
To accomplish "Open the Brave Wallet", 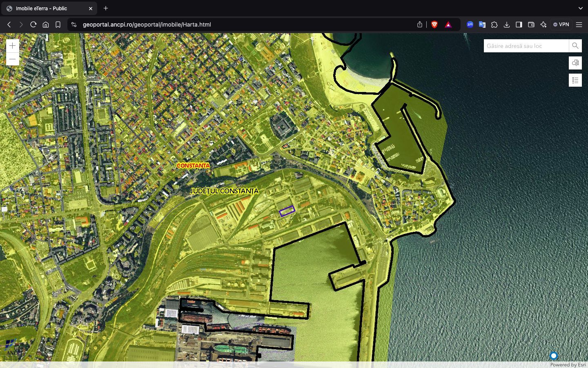I will pos(531,25).
